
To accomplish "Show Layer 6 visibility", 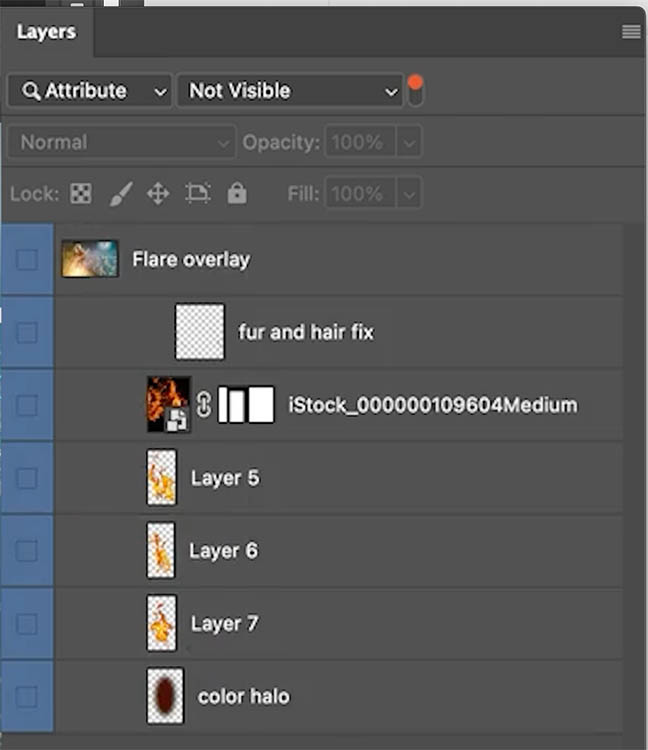I will (x=27, y=551).
